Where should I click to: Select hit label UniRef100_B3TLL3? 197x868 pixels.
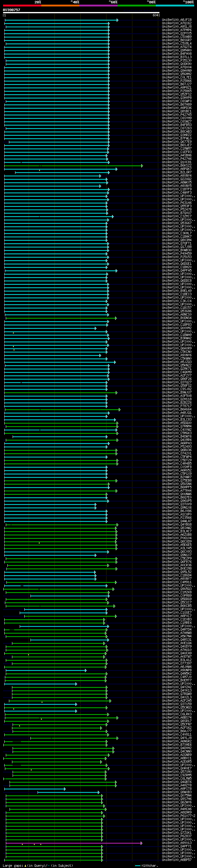[x=177, y=57]
